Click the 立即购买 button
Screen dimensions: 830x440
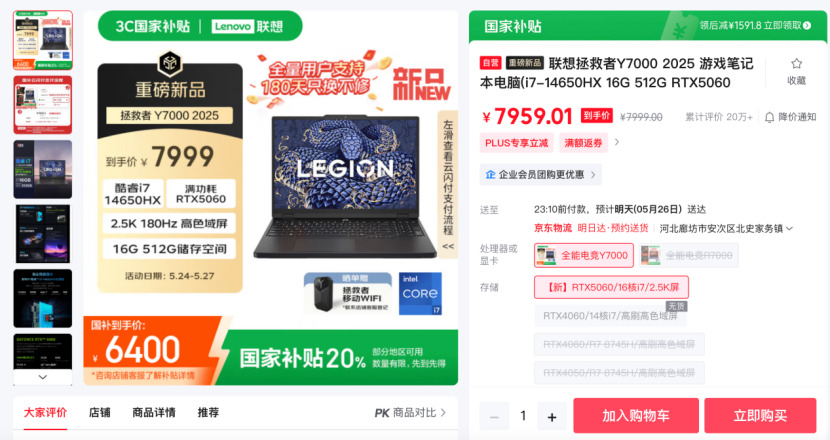[760, 416]
